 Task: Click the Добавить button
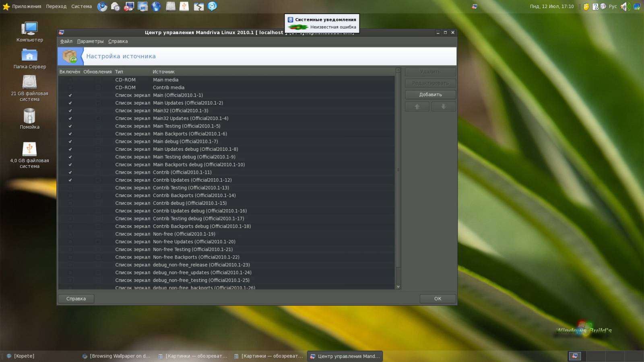(x=430, y=95)
